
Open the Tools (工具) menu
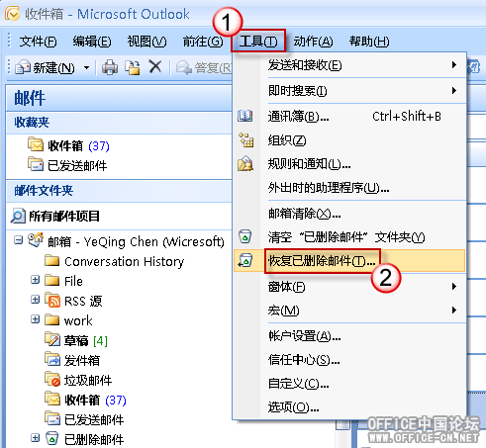258,42
